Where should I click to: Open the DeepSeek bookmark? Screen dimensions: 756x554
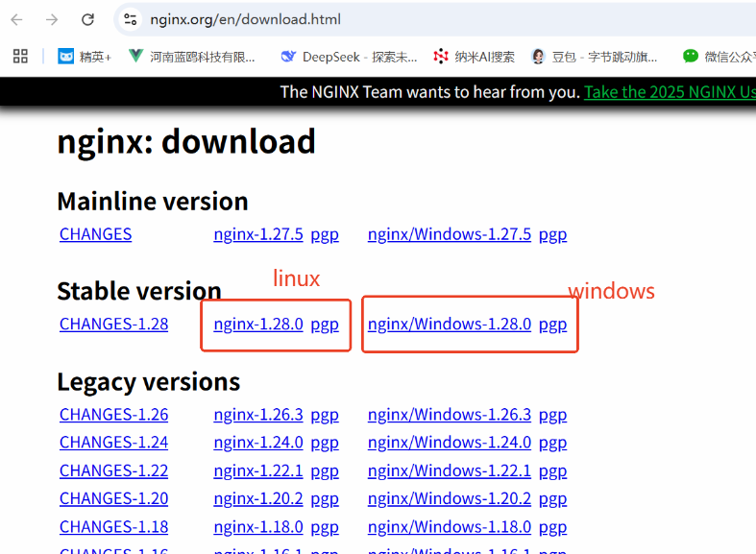click(349, 57)
